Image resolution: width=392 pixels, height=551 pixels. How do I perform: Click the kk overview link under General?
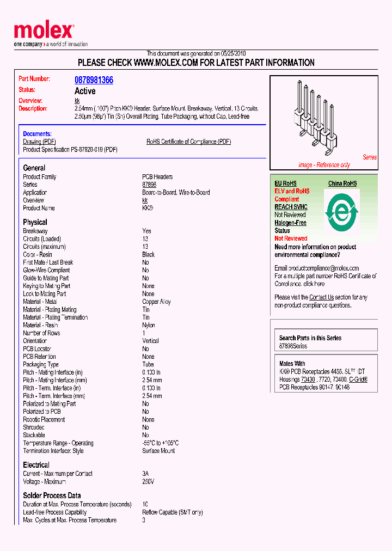click(145, 200)
